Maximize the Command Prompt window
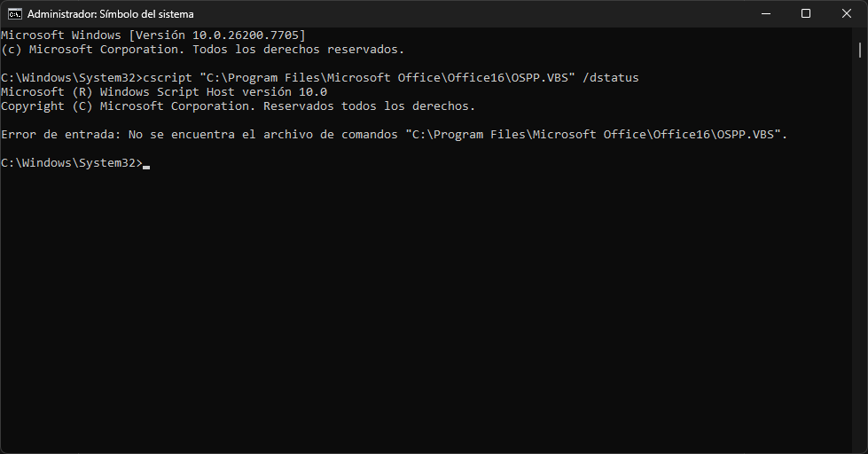This screenshot has width=868, height=454. click(x=806, y=14)
